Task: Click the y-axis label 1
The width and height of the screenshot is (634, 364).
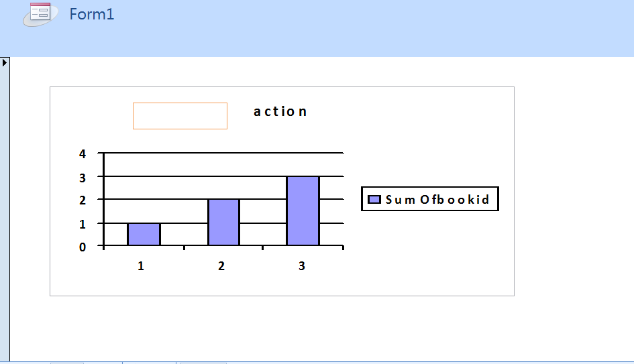Action: coord(83,224)
